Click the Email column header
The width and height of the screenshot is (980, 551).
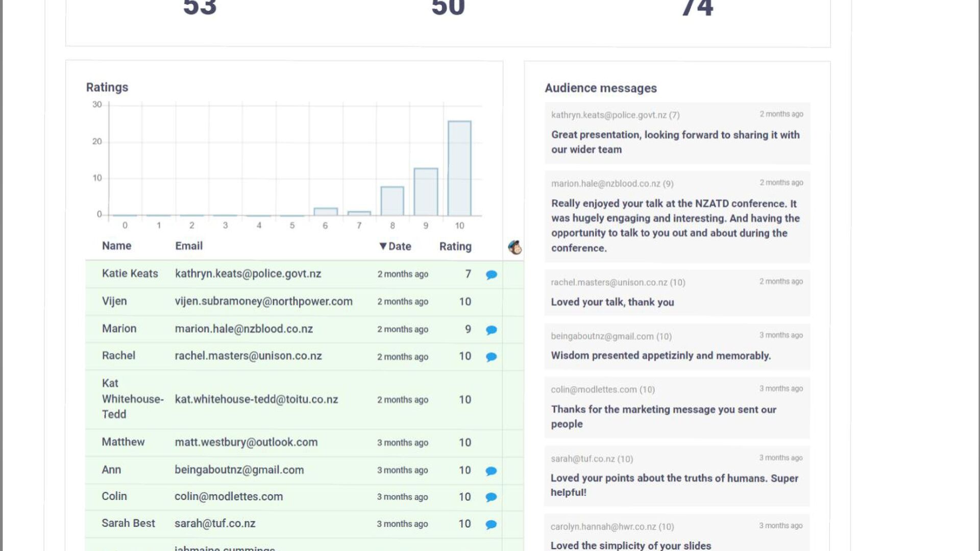tap(189, 246)
